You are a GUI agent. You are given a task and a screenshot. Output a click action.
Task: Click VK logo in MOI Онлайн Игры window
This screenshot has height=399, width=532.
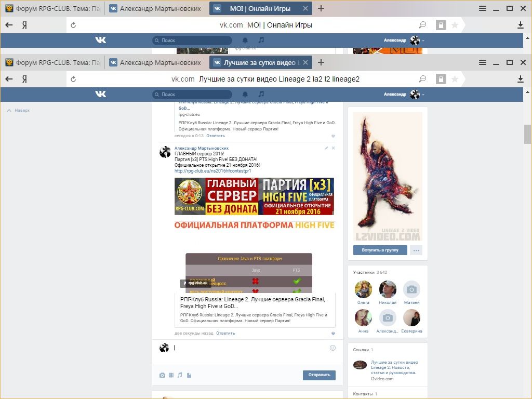click(x=100, y=39)
